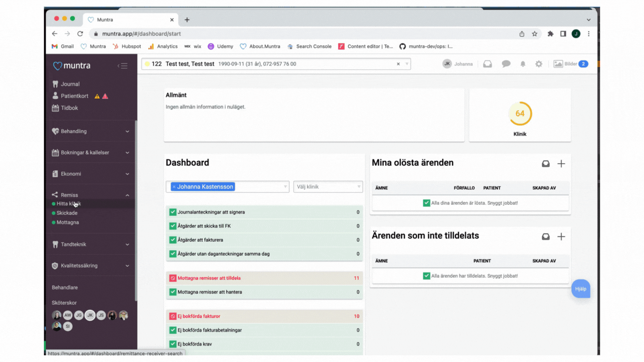
Task: Click Åtgärder att fakturera checkmark
Action: click(173, 240)
